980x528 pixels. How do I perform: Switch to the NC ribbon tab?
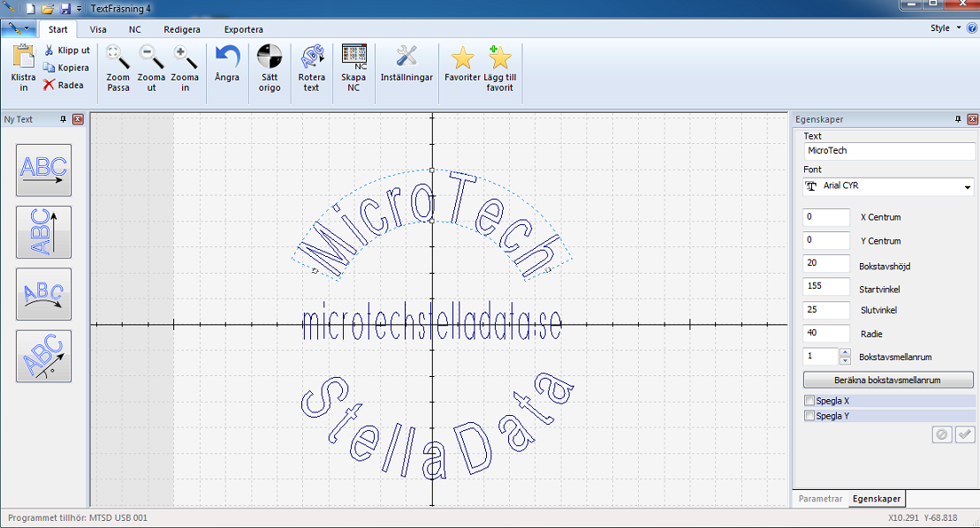[135, 29]
